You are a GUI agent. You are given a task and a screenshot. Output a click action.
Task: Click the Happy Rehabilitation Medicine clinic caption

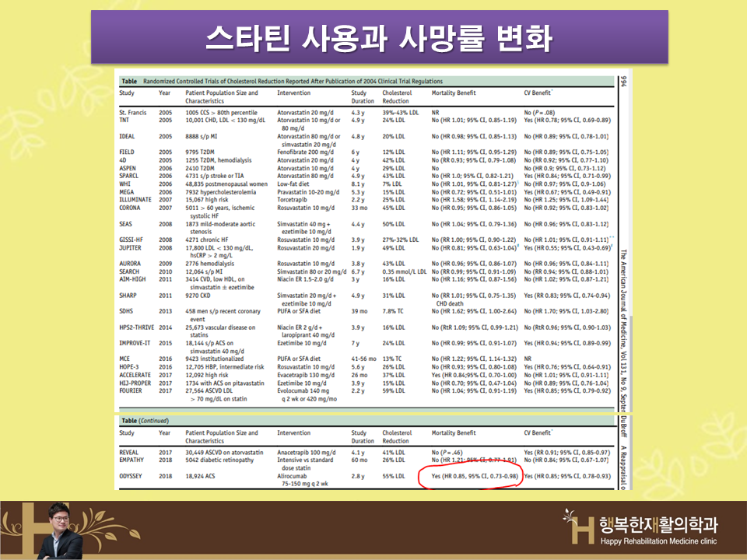coord(658,541)
